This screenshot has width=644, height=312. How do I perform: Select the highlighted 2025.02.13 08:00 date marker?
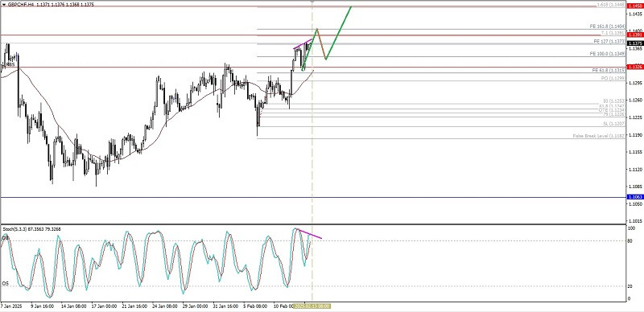click(x=312, y=306)
